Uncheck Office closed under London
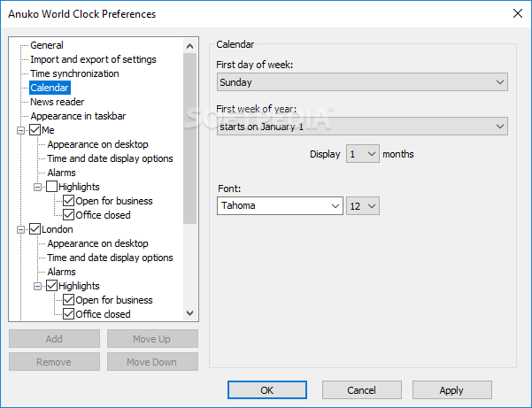This screenshot has height=408, width=532. click(68, 314)
